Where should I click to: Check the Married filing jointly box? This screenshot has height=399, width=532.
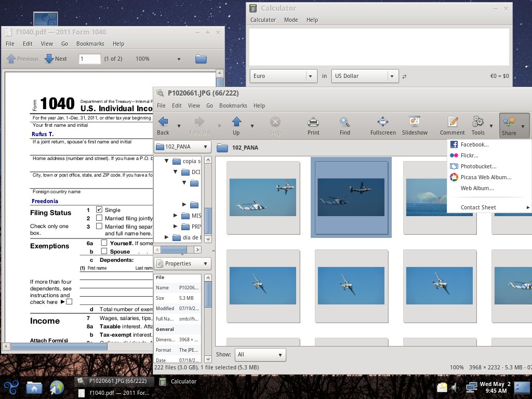tap(99, 218)
